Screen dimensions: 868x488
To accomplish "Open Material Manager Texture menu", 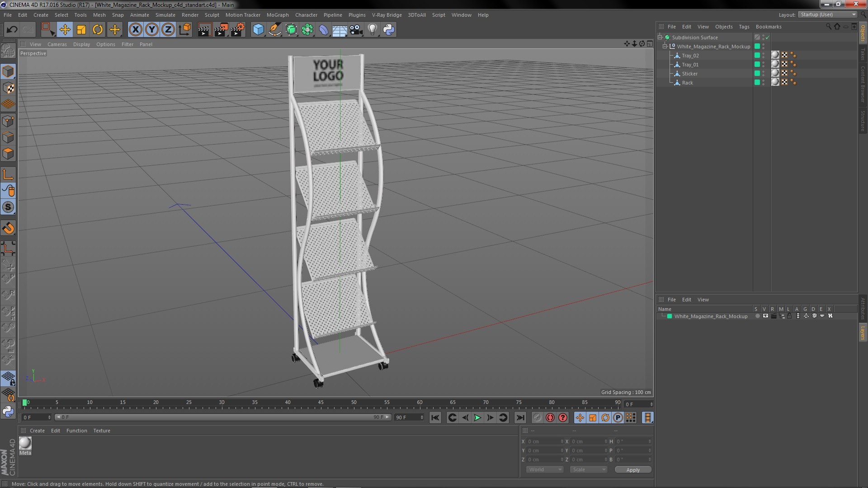I will point(101,431).
